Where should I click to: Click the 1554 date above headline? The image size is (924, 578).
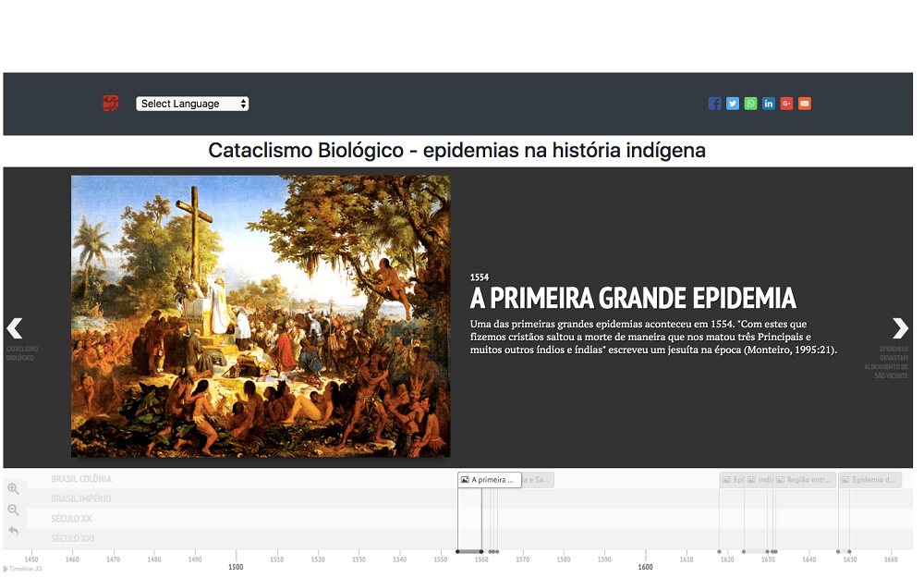point(480,277)
